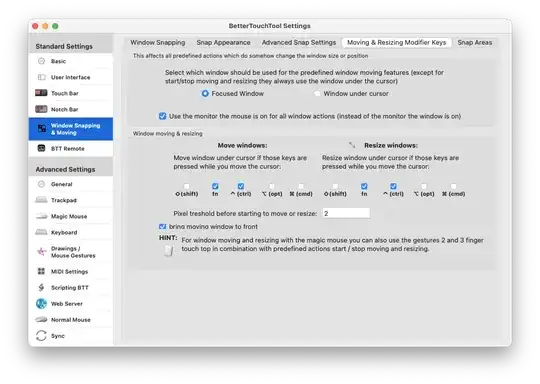
Task: Click the resize arrow icon beside Resize windows
Action: 352,145
